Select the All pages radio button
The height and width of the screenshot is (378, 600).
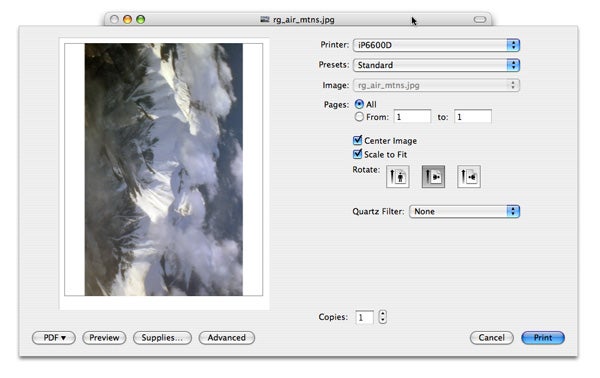(359, 104)
